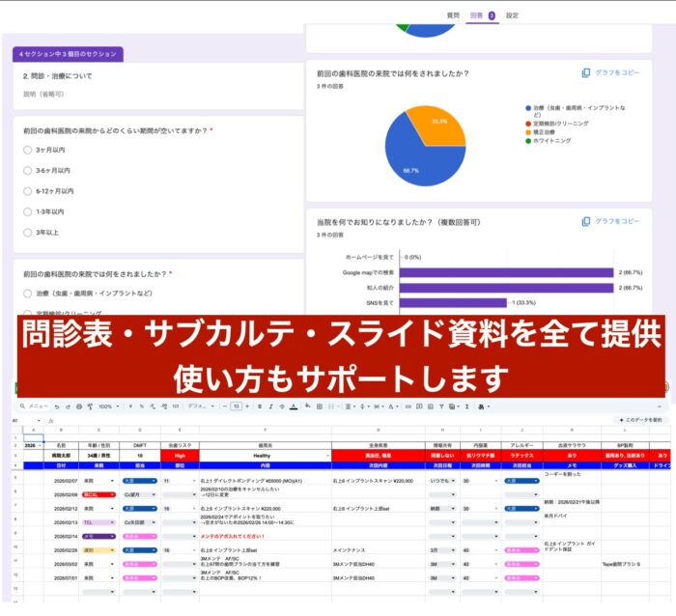Select the paint format roller icon
The width and height of the screenshot is (676, 616).
pyautogui.click(x=90, y=406)
